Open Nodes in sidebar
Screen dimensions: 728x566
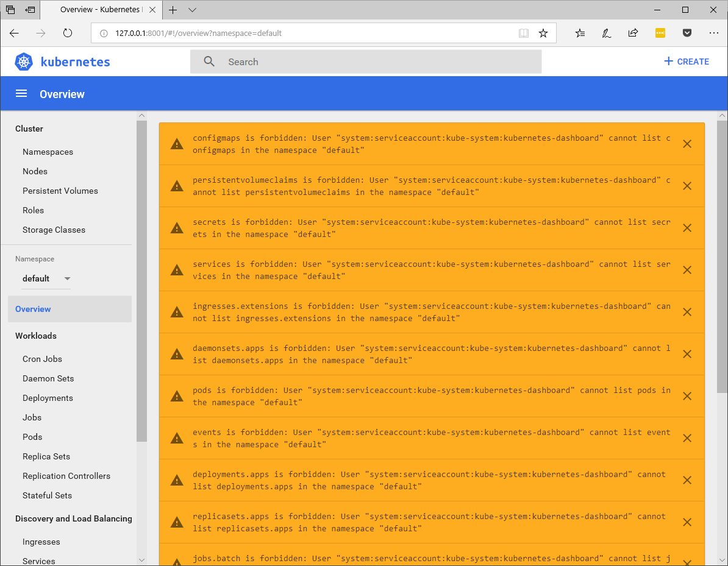coord(35,171)
